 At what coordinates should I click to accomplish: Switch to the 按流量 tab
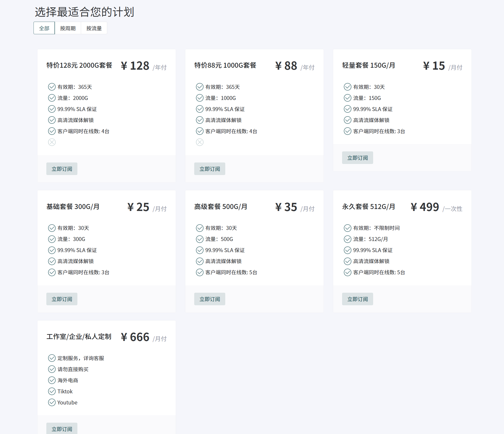(x=94, y=28)
